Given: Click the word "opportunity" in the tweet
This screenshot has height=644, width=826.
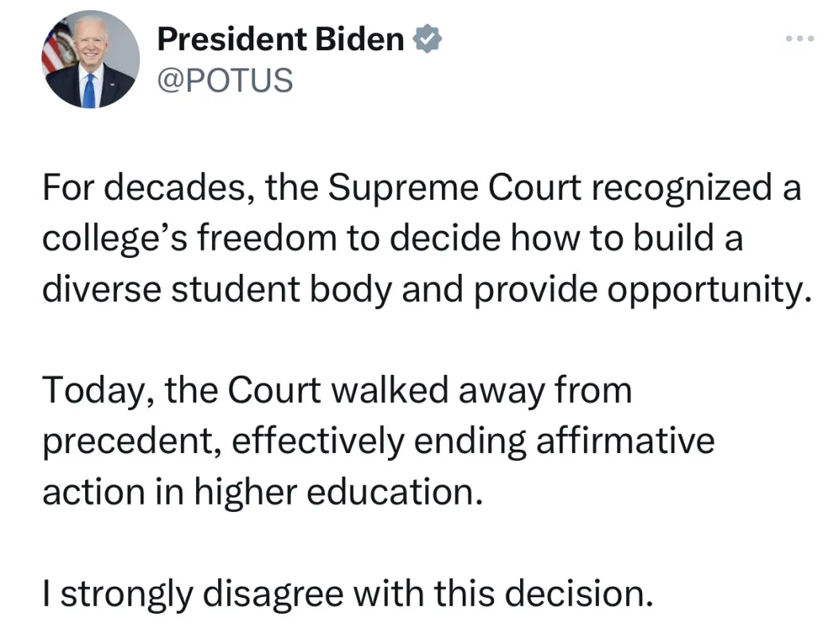Looking at the screenshot, I should pyautogui.click(x=710, y=291).
